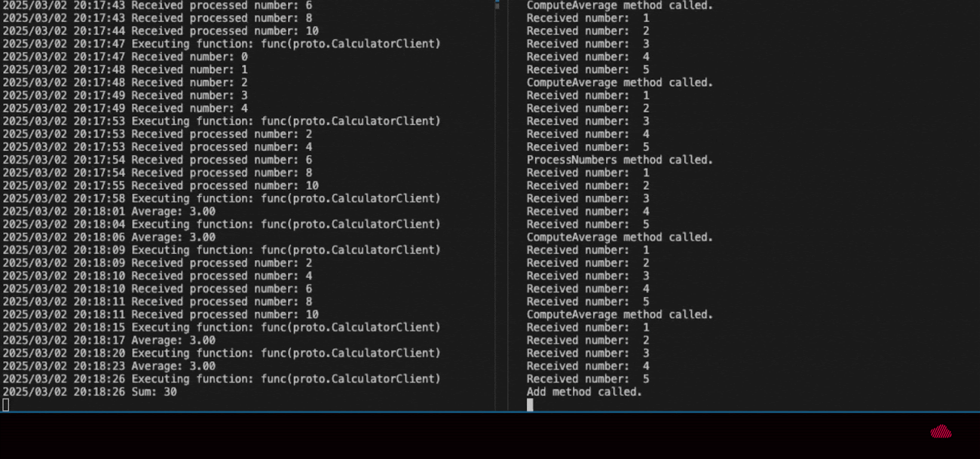Select the 'ProcessNumbers method called.' line

(x=620, y=160)
